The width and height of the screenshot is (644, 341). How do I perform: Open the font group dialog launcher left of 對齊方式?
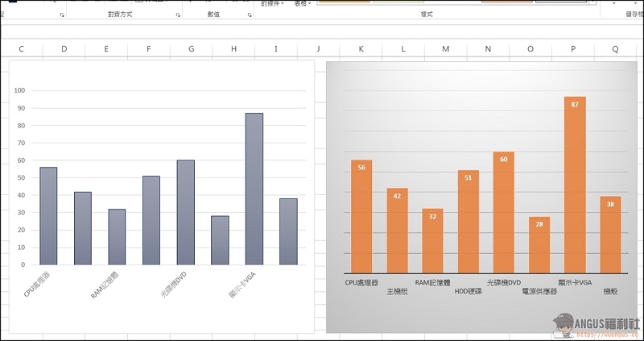62,15
